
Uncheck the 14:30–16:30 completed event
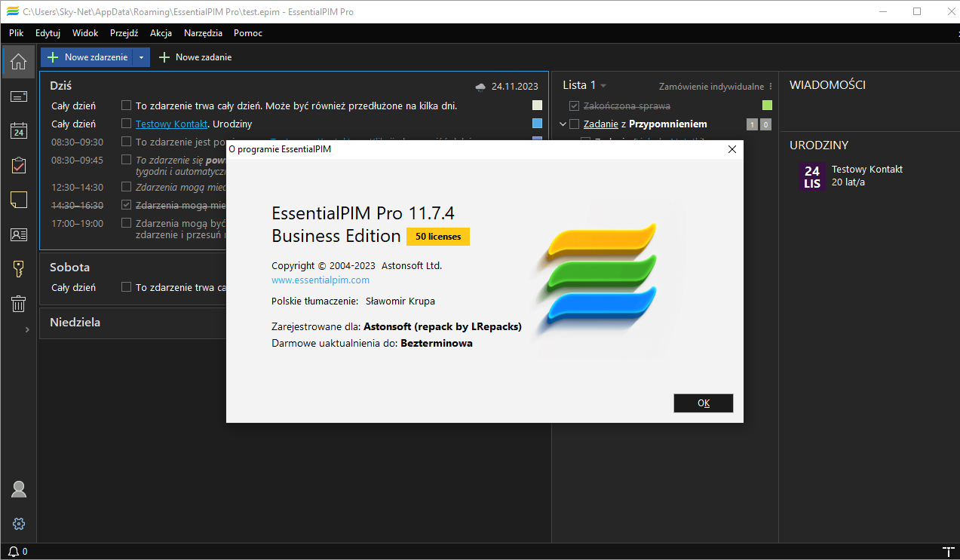coord(127,206)
